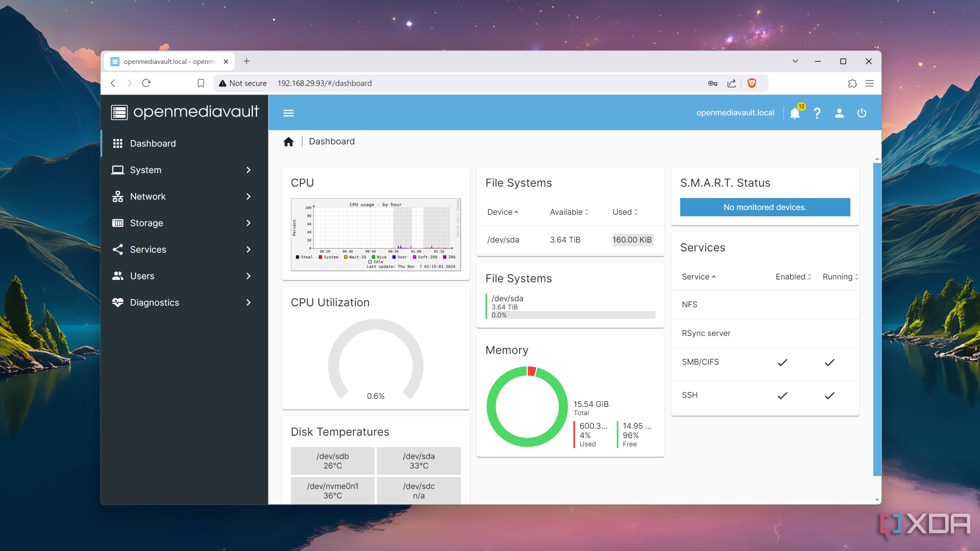
Task: Open the user profile icon
Action: pos(839,113)
